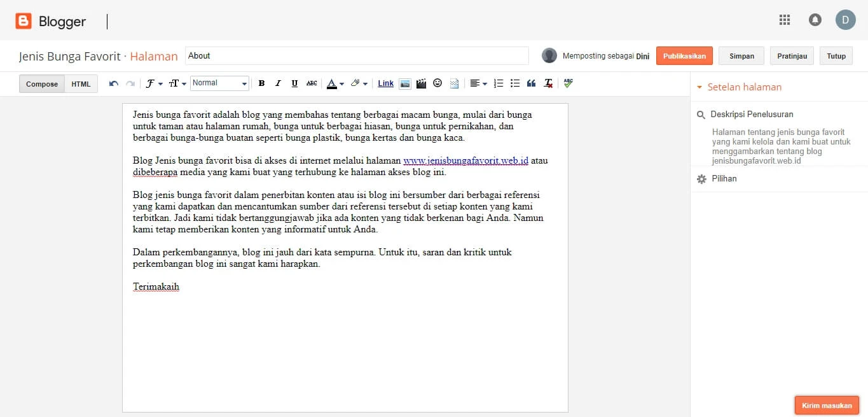
Task: Clear formatting with the Tx icon
Action: click(548, 83)
